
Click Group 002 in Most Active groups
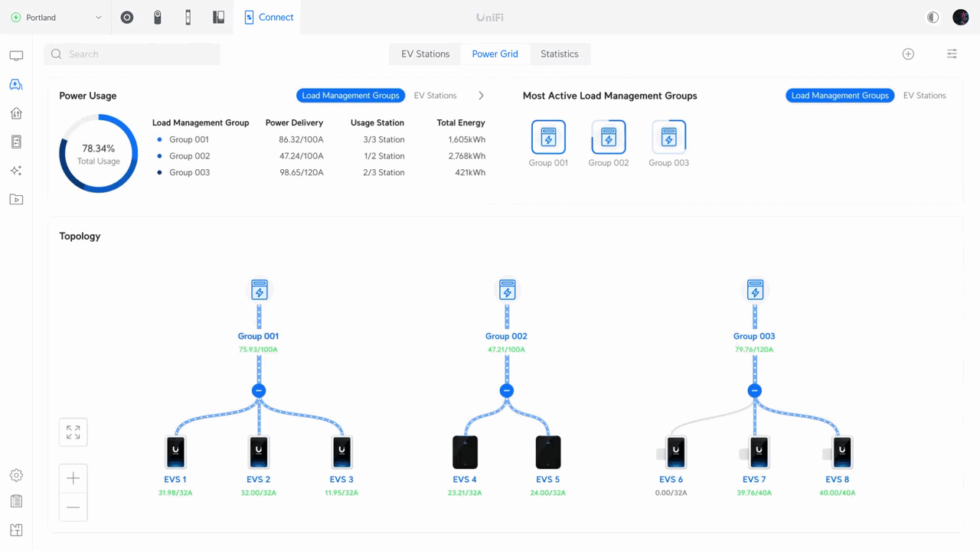point(609,143)
